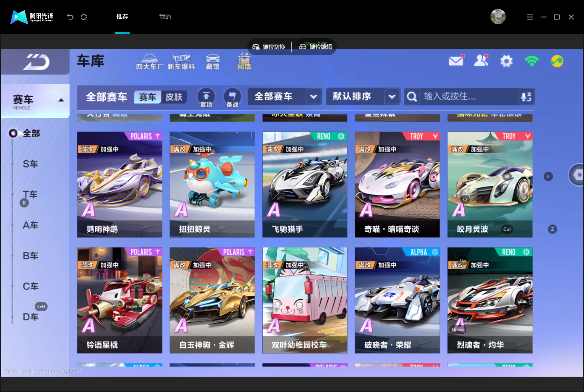Select the 双叶幼稚园校车 car card
584x392 pixels.
coord(305,300)
